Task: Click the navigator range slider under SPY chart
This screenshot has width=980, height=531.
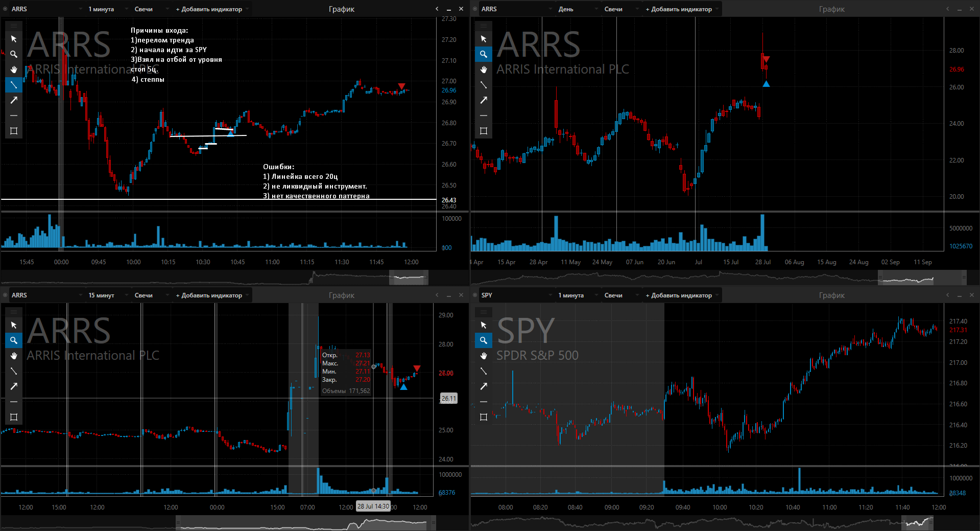Action: click(918, 523)
